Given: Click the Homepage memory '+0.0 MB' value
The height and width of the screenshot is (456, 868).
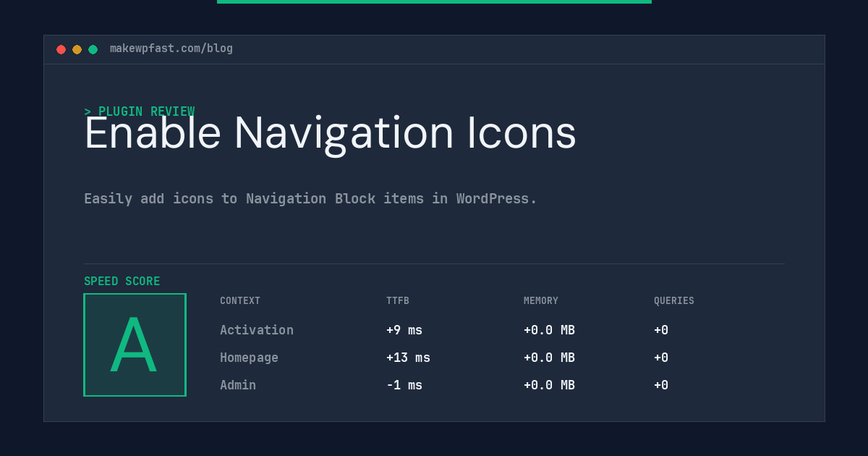Looking at the screenshot, I should (x=549, y=358).
